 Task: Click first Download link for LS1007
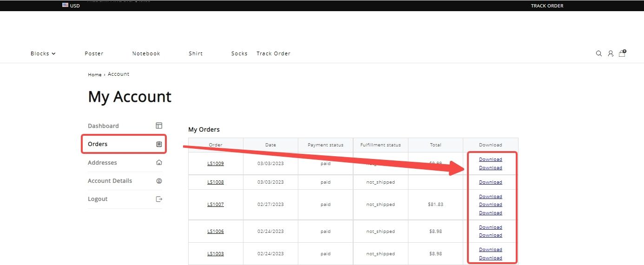491,196
